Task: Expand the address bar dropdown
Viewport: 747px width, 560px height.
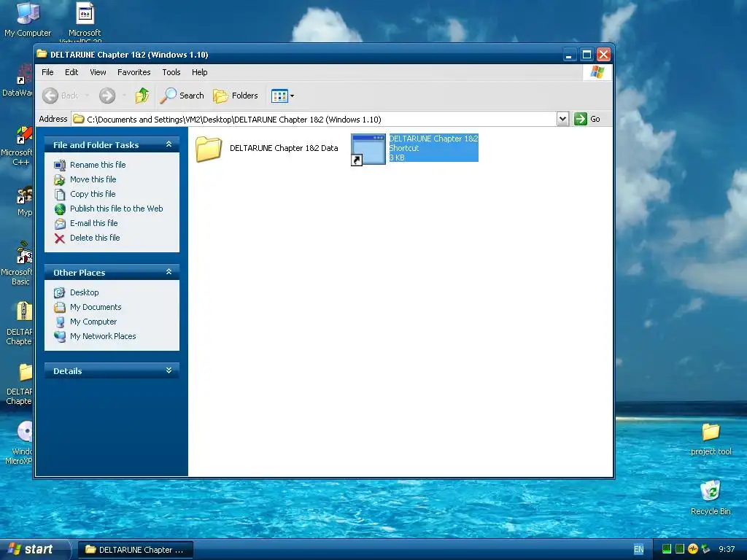Action: pyautogui.click(x=562, y=119)
